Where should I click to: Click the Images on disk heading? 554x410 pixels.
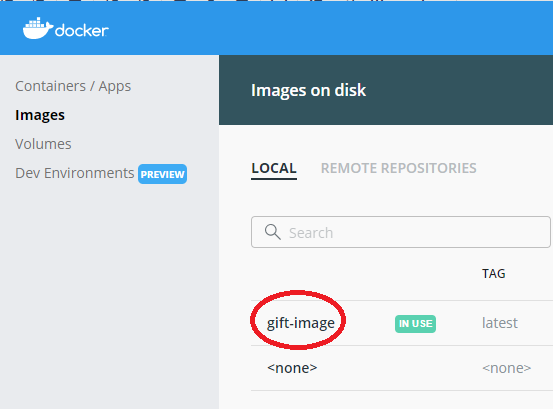pos(308,90)
